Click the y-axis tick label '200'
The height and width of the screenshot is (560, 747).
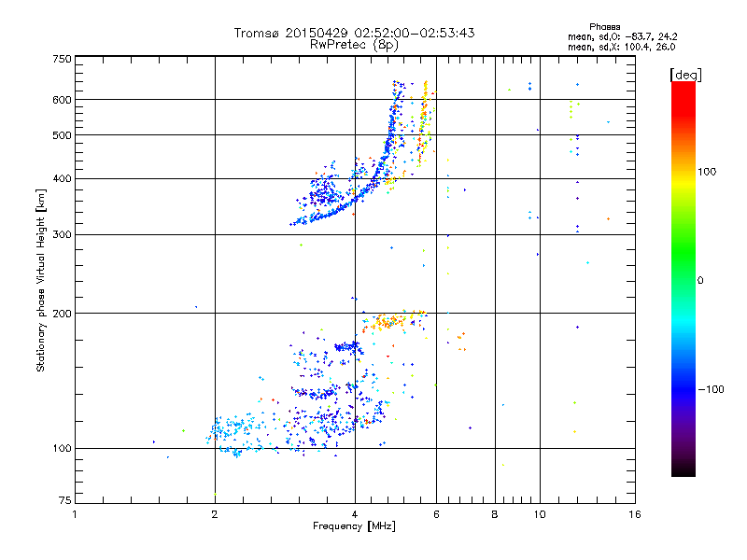tap(62, 314)
